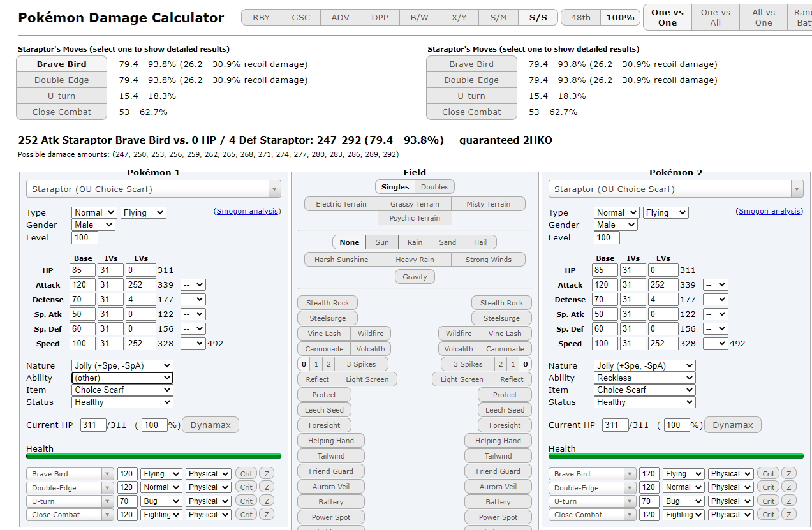Open Pokémon 1 Nature dropdown
Image resolution: width=812 pixels, height=530 pixels.
(x=122, y=365)
